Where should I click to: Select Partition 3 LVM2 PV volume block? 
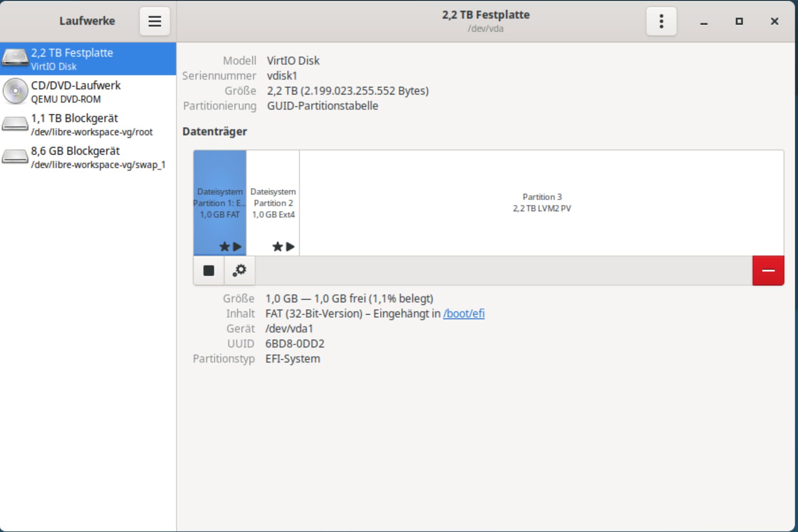[x=541, y=203]
